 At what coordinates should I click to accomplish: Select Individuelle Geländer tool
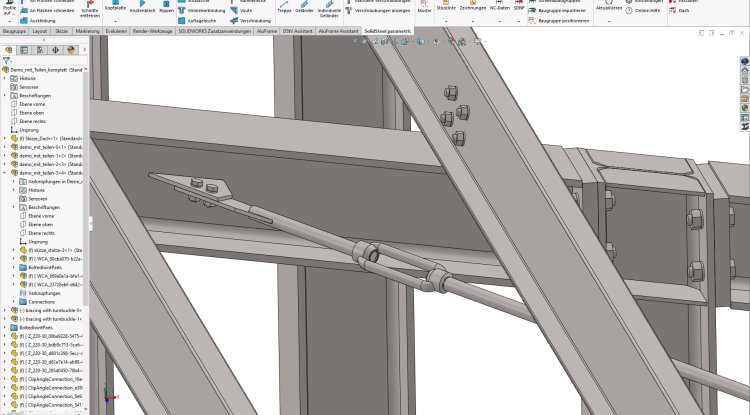pos(329,10)
